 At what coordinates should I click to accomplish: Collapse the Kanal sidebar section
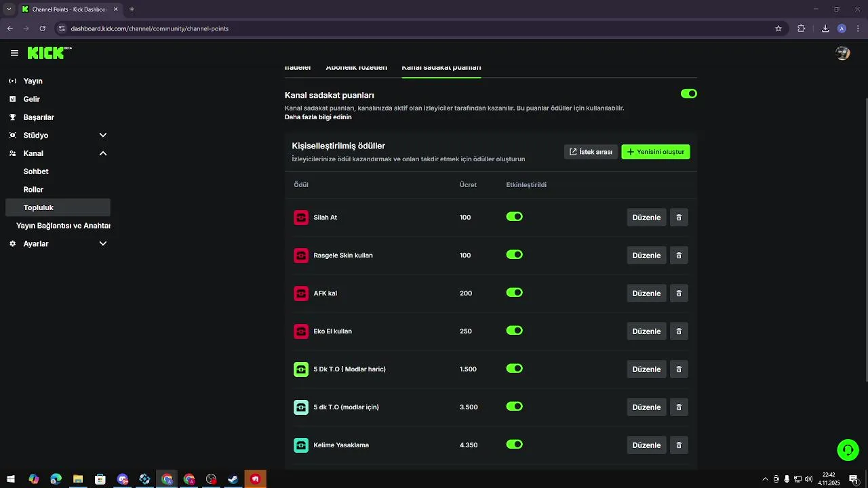tap(103, 153)
